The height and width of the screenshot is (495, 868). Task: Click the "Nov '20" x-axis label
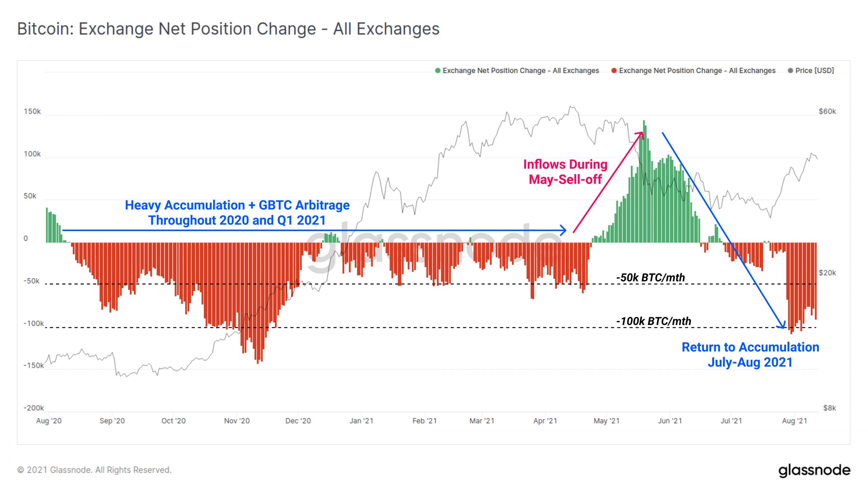(x=237, y=421)
